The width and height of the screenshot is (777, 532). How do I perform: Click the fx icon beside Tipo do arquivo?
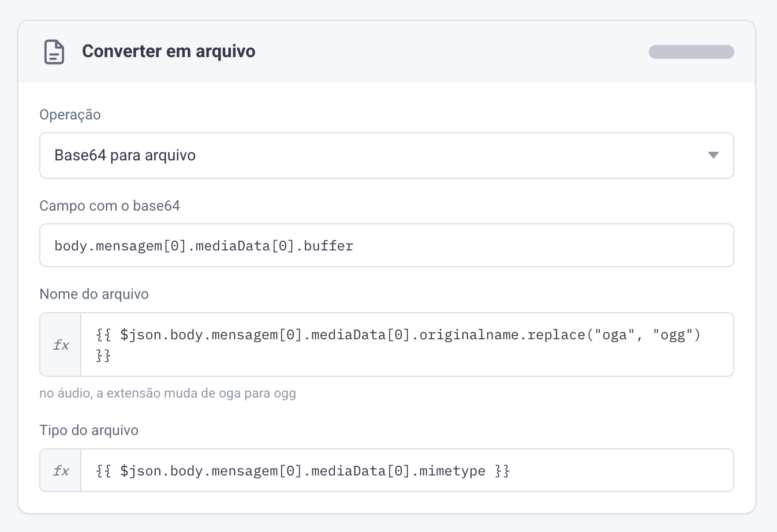(61, 470)
